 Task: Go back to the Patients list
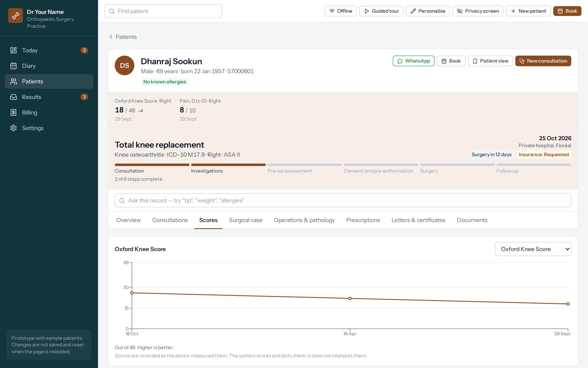pos(123,37)
